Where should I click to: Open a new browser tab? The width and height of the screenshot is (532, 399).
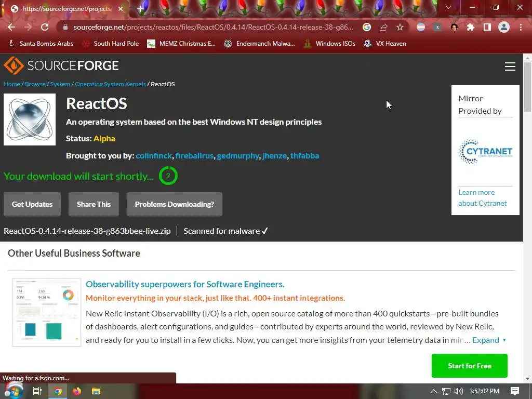[140, 9]
